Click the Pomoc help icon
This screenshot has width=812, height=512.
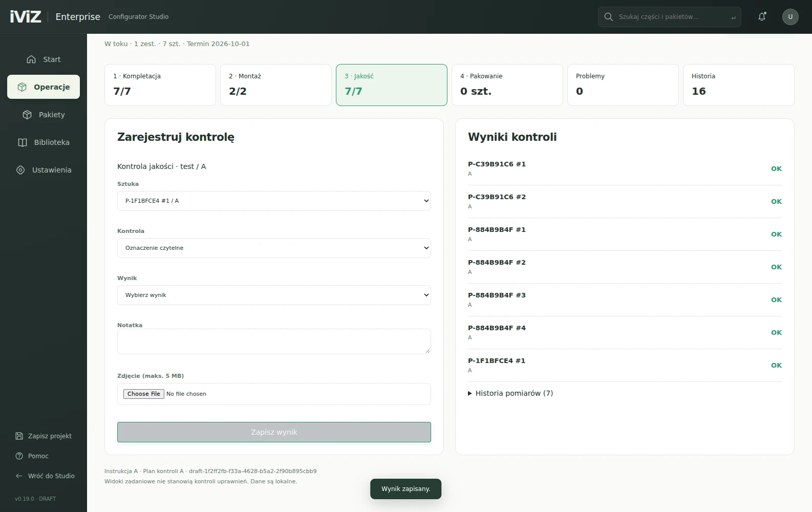coord(19,456)
